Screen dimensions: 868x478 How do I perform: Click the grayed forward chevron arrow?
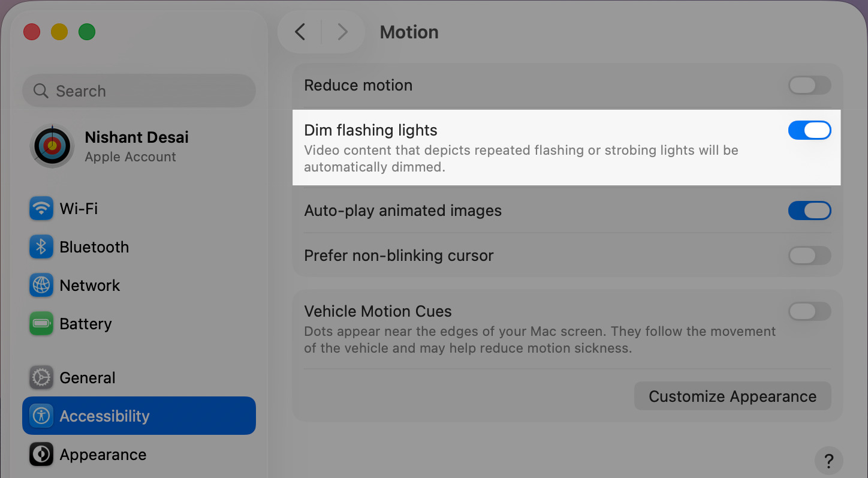(x=342, y=32)
